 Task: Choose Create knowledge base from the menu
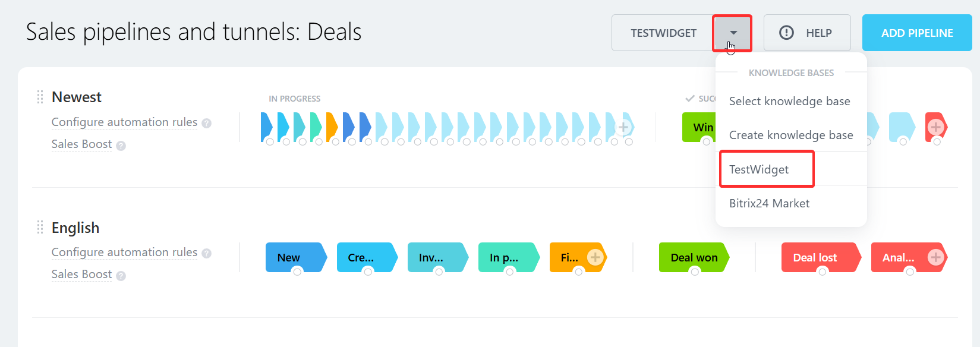point(791,135)
